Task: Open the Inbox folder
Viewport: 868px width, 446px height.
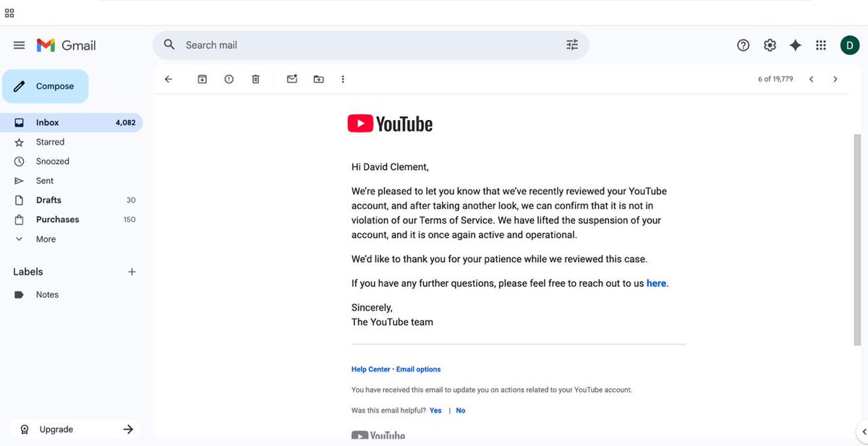Action: 72,122
